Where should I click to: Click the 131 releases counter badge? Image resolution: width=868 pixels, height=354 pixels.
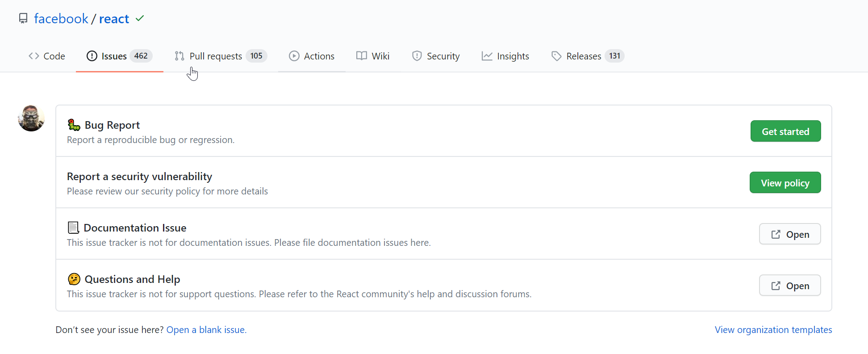coord(615,56)
